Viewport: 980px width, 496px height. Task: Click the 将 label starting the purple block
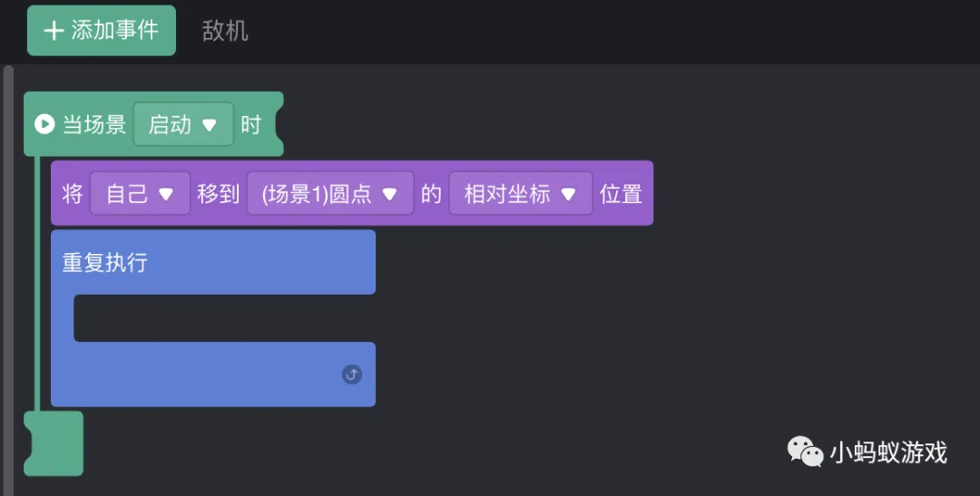(73, 194)
